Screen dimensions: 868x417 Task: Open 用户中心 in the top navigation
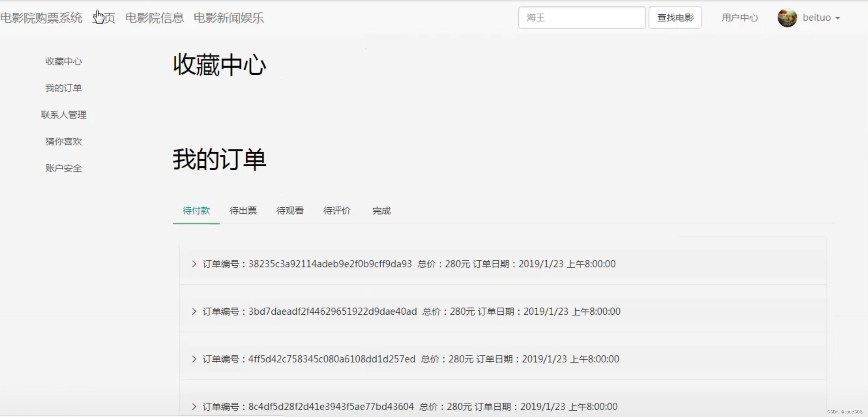[x=740, y=18]
